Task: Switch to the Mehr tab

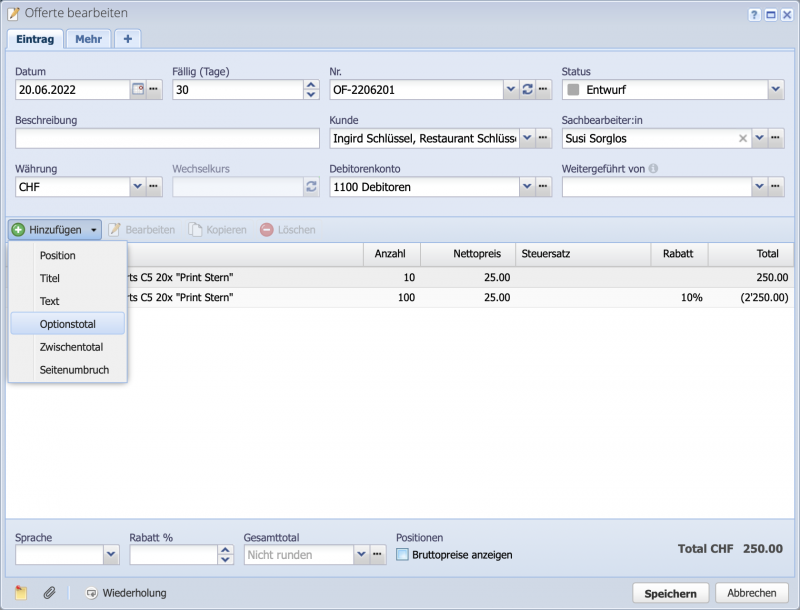Action: (89, 41)
